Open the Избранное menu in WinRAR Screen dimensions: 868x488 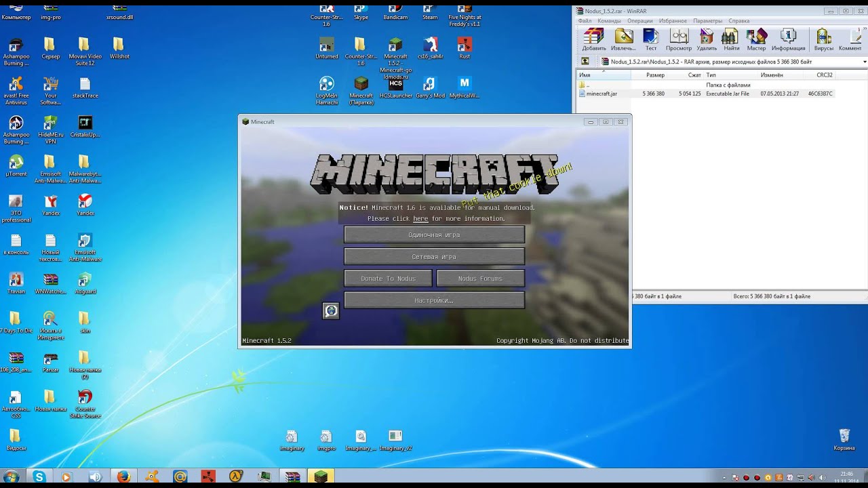coord(673,21)
